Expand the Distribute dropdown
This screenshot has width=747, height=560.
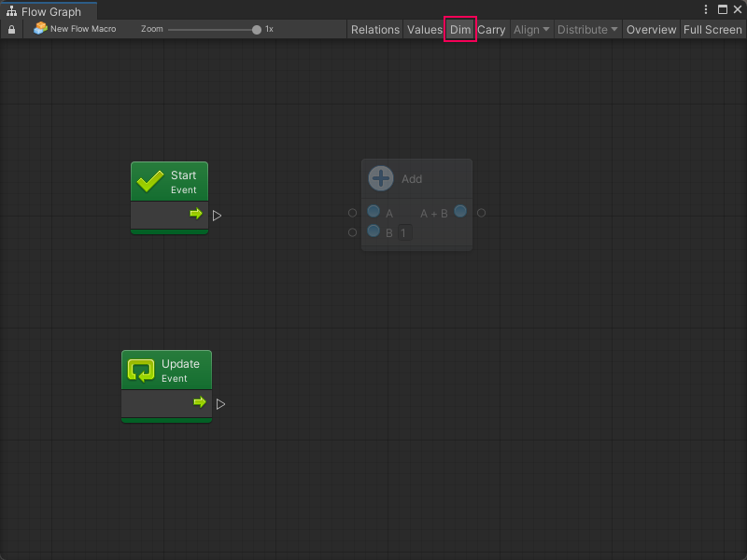(x=587, y=30)
